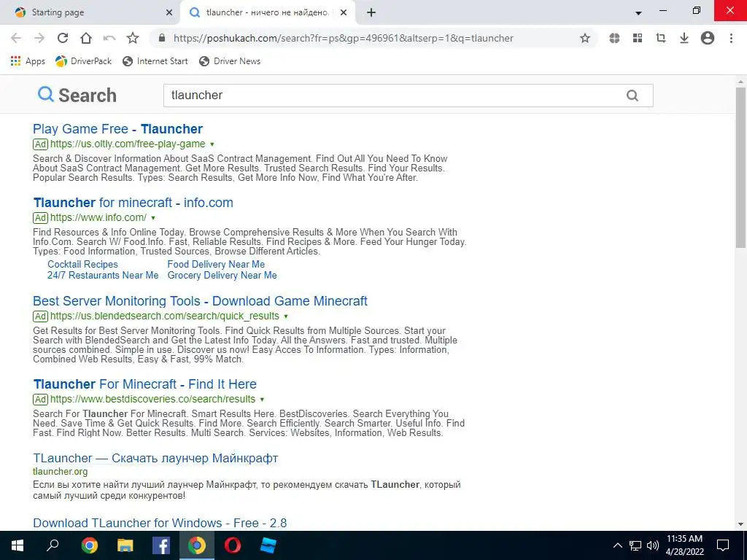Open 'Download TLauncher for Windows' result
747x560 pixels.
160,523
